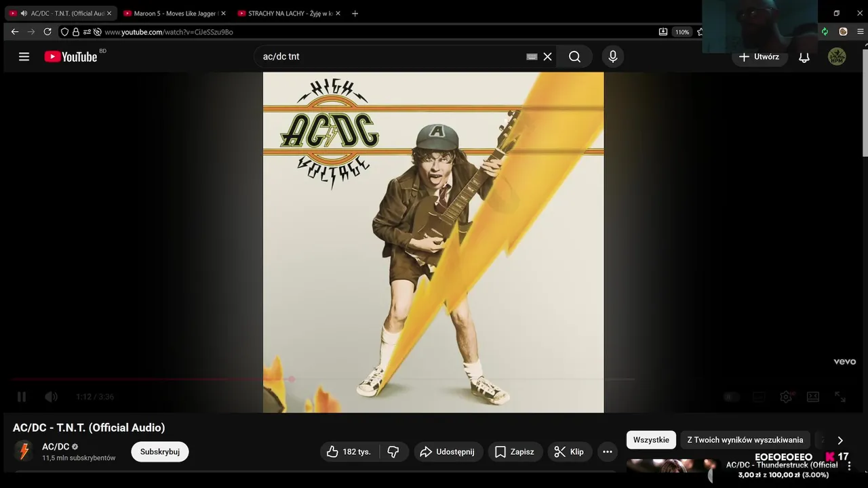Open AC/DC channel avatar
868x488 pixels.
[24, 451]
